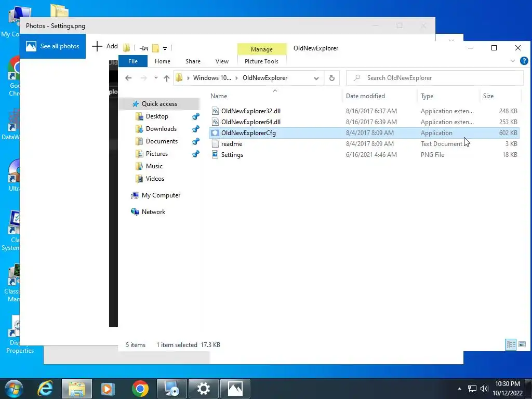This screenshot has width=532, height=399.
Task: Open the File menu tab
Action: (133, 61)
